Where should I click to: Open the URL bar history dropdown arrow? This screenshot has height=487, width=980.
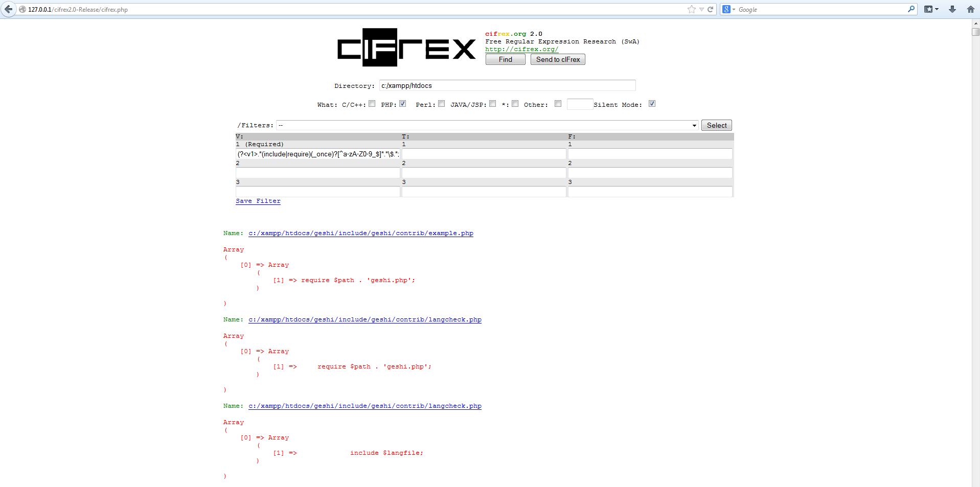pos(701,9)
